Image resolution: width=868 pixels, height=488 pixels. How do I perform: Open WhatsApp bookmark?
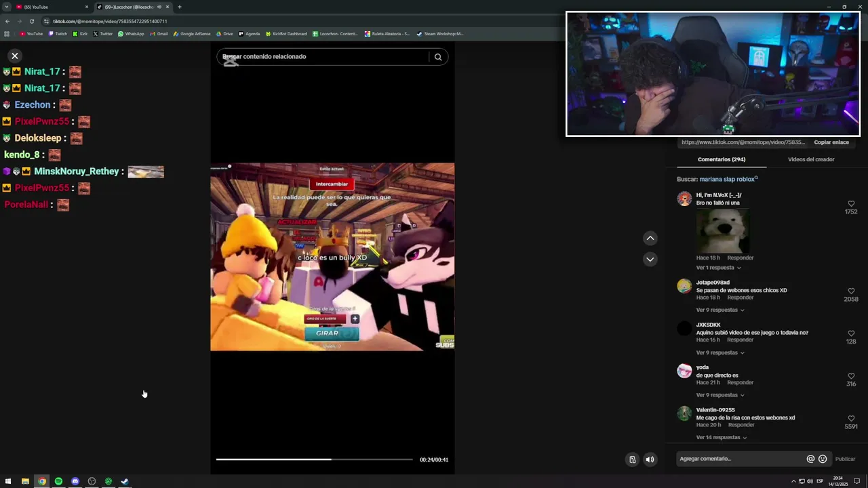point(131,34)
